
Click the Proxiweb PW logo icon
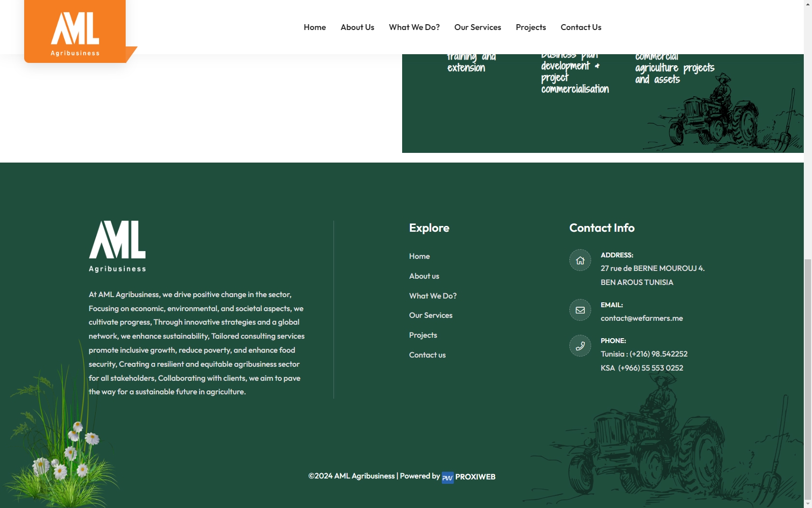448,478
